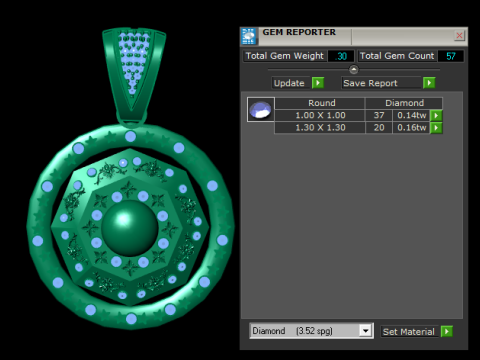This screenshot has height=360, width=480.
Task: Click the gem count cell showing 20
Action: (379, 128)
